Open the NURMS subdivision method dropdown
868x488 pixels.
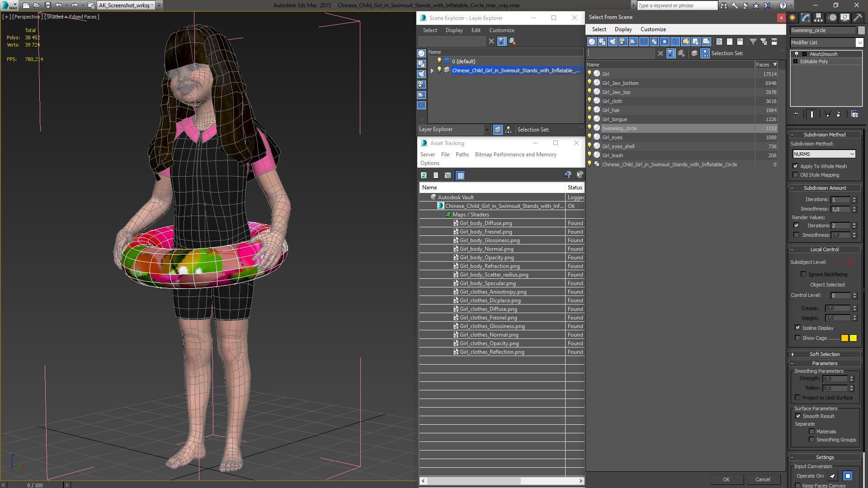pyautogui.click(x=824, y=154)
